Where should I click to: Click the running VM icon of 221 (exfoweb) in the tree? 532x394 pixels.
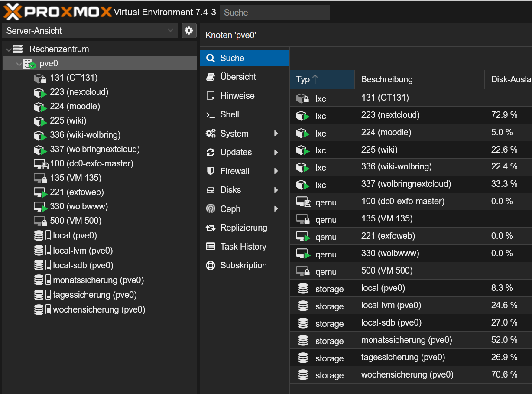[40, 192]
